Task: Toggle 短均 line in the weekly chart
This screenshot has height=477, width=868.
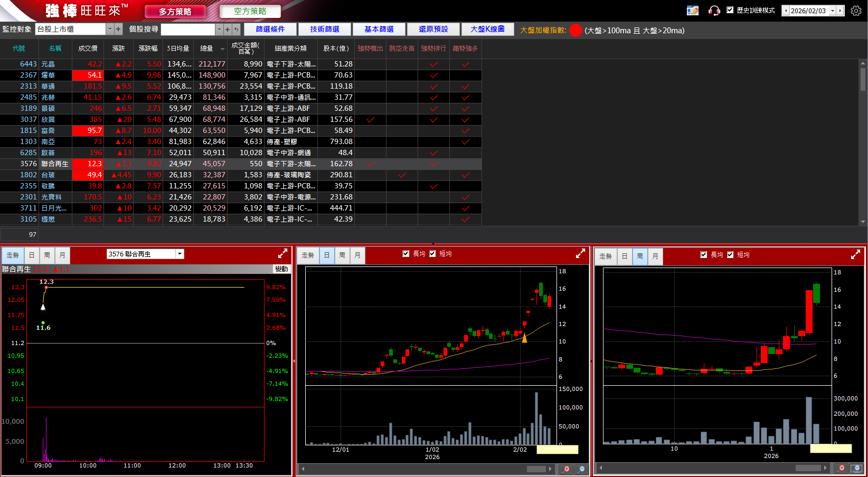Action: (730, 255)
